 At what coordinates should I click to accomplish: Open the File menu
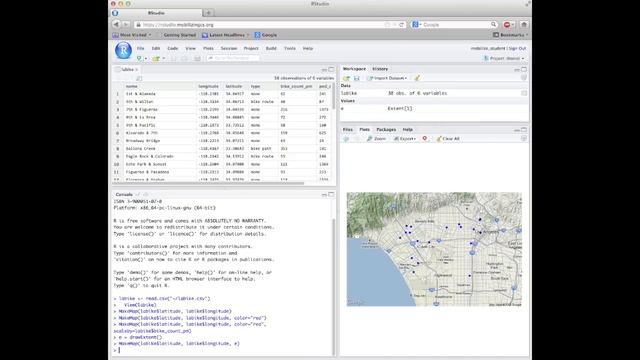140,48
